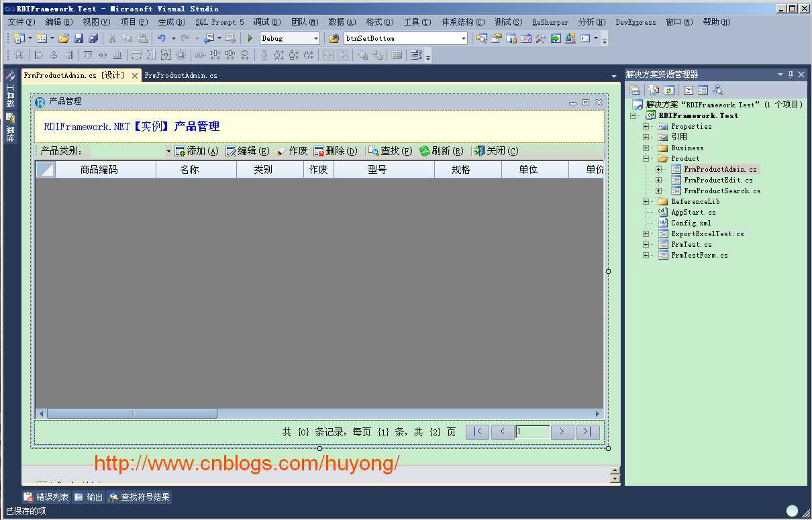Open the 输出 Output tab
812x520 pixels.
pos(89,497)
